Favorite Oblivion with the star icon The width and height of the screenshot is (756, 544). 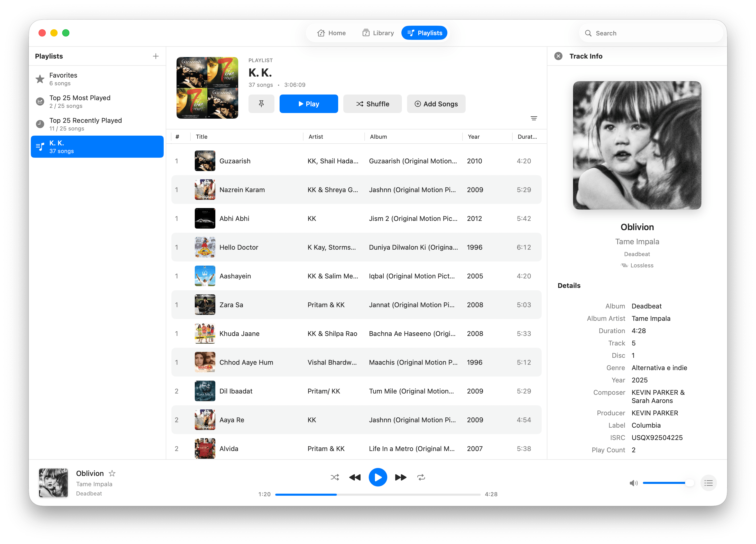[112, 473]
